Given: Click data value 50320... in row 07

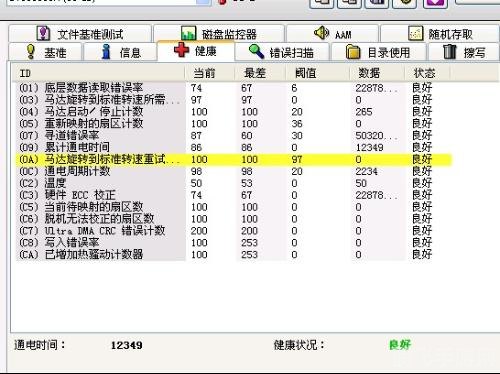Looking at the screenshot, I should [376, 136].
